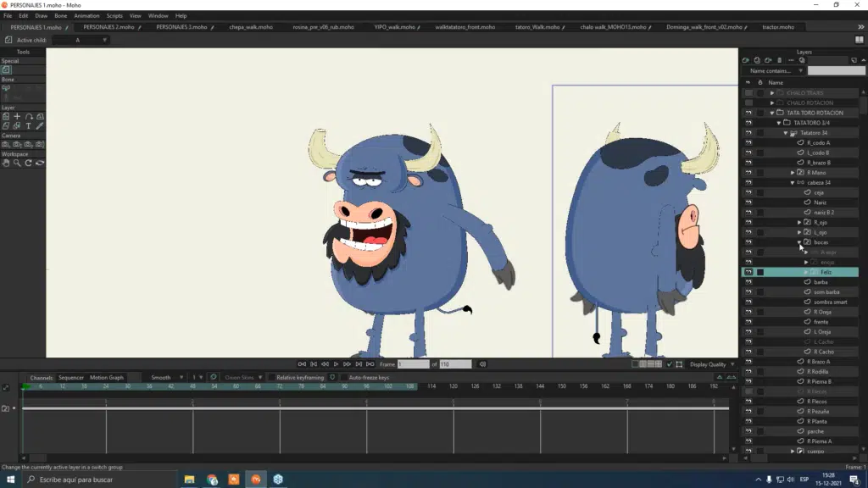Collapse the bocas switch layer
Viewport: 868px width, 488px height.
pyautogui.click(x=799, y=242)
